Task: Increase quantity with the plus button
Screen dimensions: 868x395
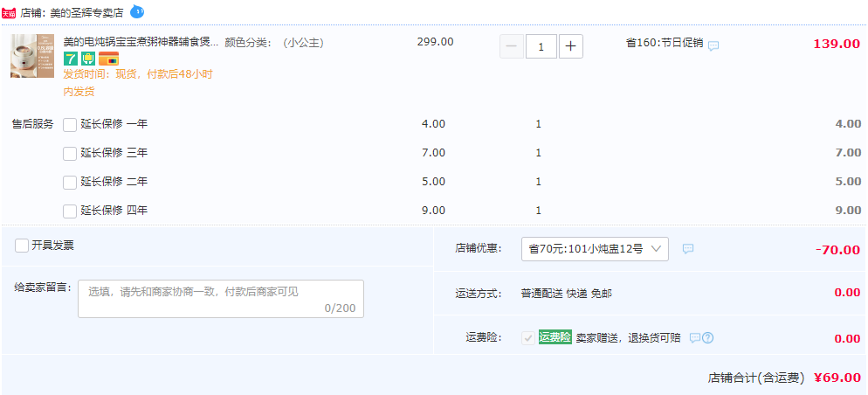Action: [x=571, y=46]
